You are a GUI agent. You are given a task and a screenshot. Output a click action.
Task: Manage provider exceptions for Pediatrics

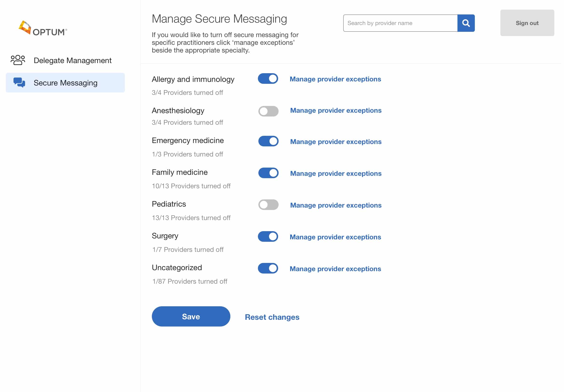(336, 205)
